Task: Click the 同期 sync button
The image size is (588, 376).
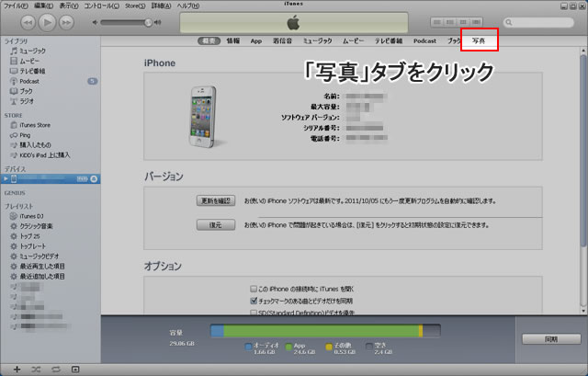Action: coord(551,339)
